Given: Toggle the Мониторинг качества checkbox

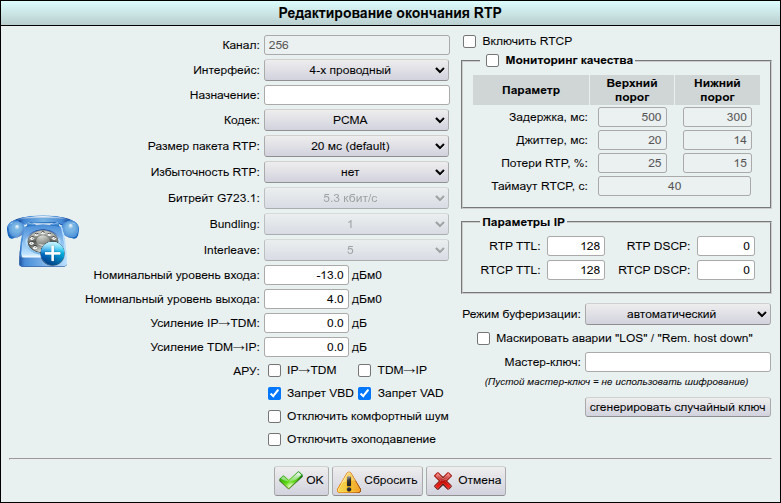Looking at the screenshot, I should click(x=492, y=61).
